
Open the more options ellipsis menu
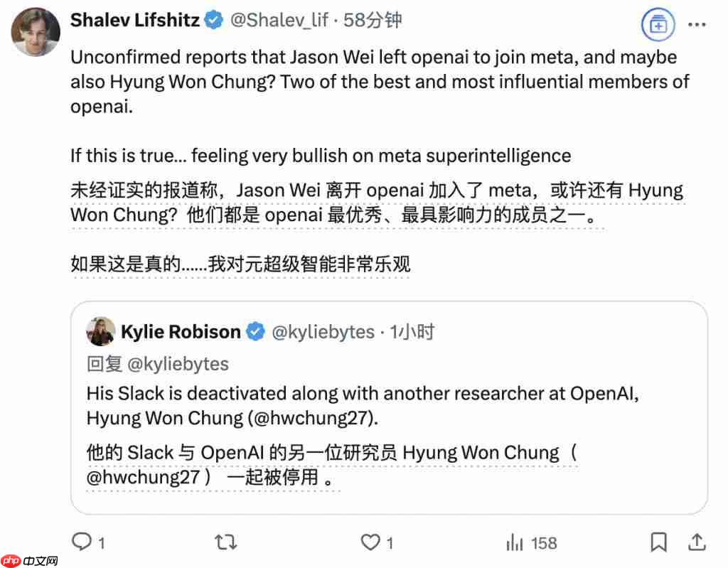tap(697, 23)
